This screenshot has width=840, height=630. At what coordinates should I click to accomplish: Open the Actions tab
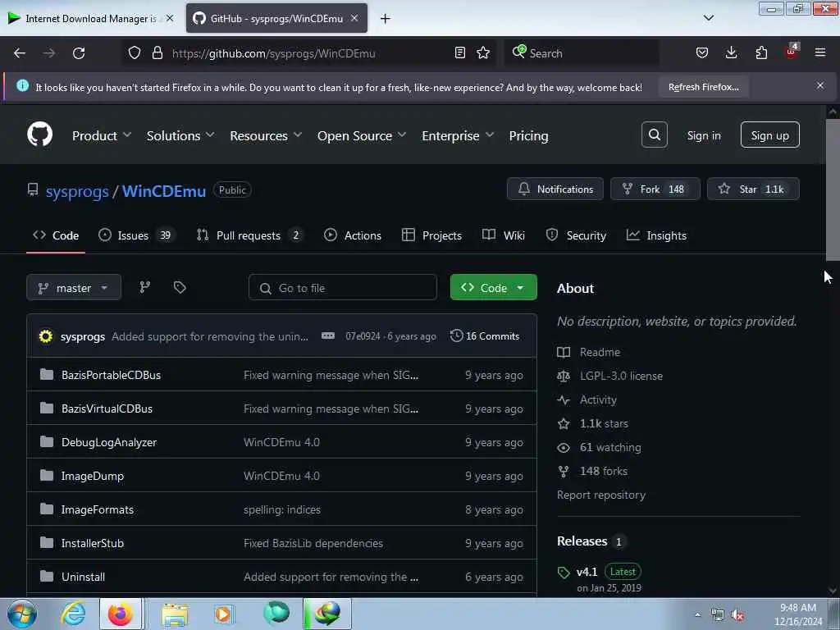[353, 235]
